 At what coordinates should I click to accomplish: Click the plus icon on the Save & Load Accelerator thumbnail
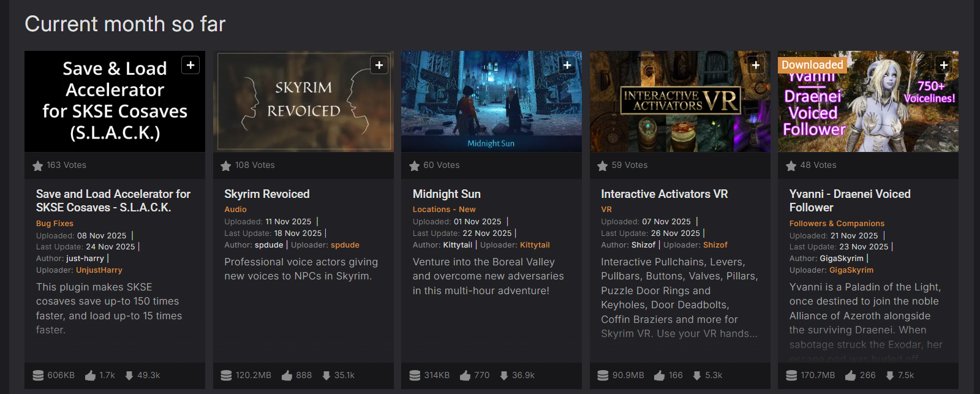coord(190,65)
